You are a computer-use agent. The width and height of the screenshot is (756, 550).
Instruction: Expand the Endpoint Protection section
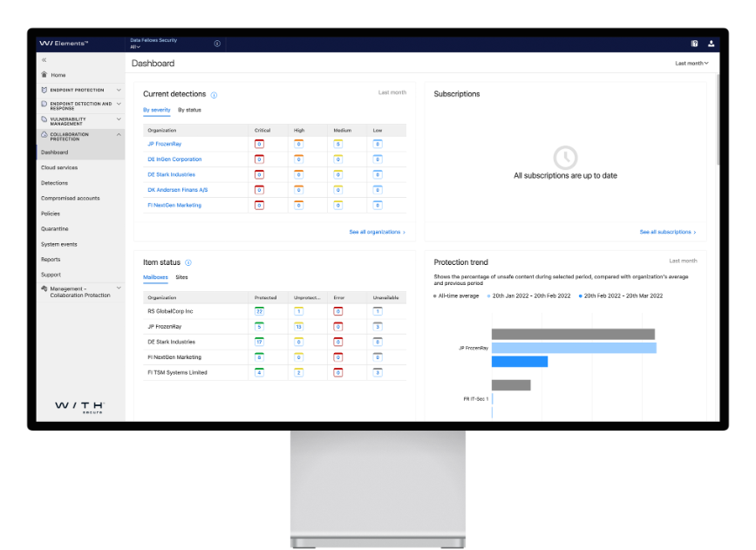tap(119, 90)
